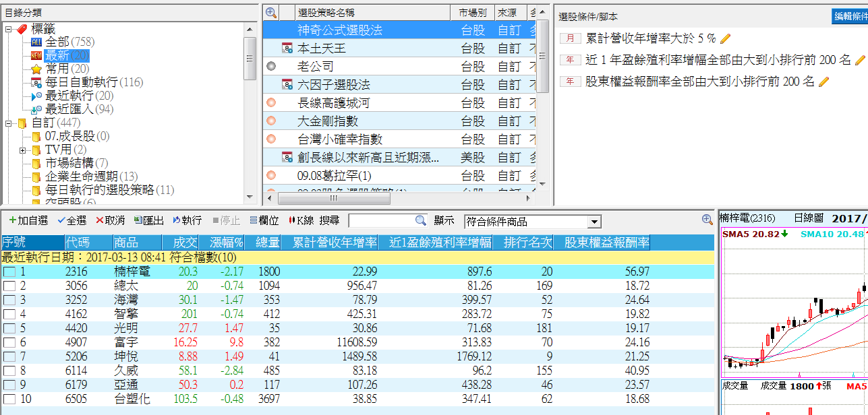Tick checkbox for row 6 富宇
This screenshot has width=868, height=415.
pos(9,342)
